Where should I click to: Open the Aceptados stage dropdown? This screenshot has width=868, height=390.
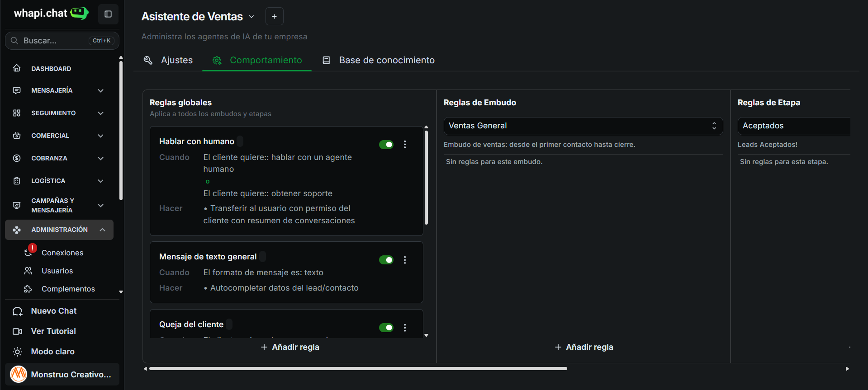tap(794, 126)
